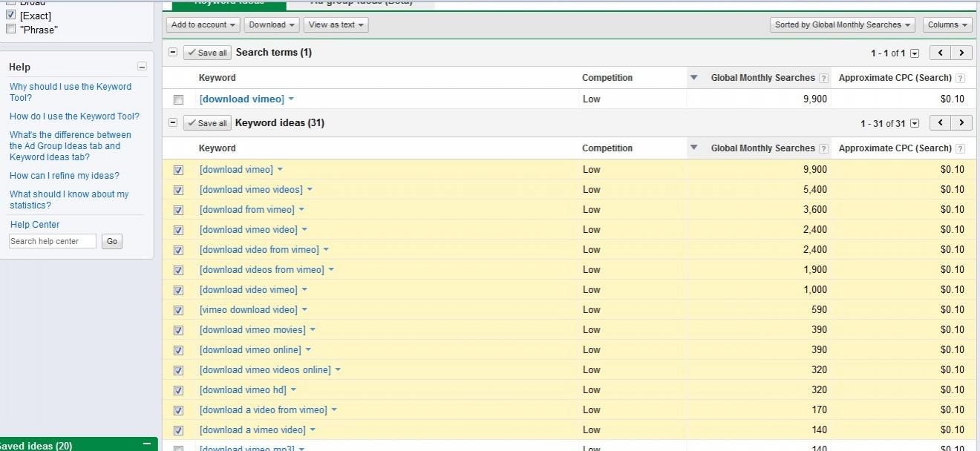
Task: Open 'Why should I use the Keyword Tool?' link
Action: pos(71,92)
